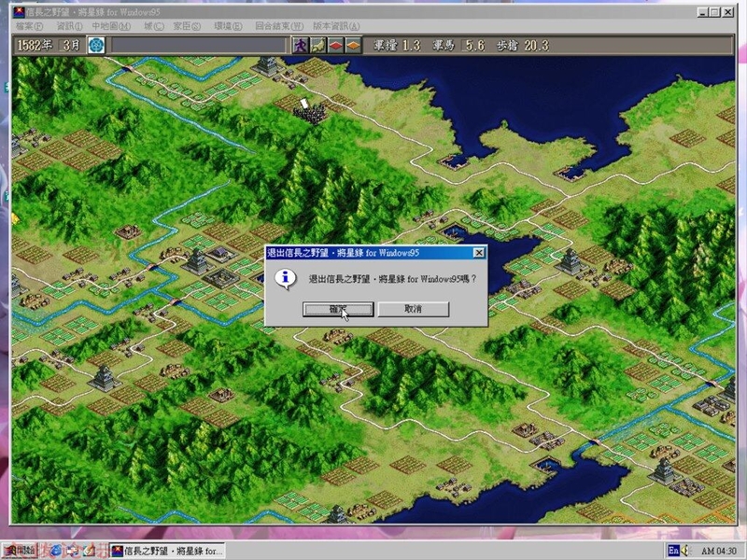The image size is (747, 560).
Task: Confirm exit with the 確定 button
Action: (x=338, y=309)
